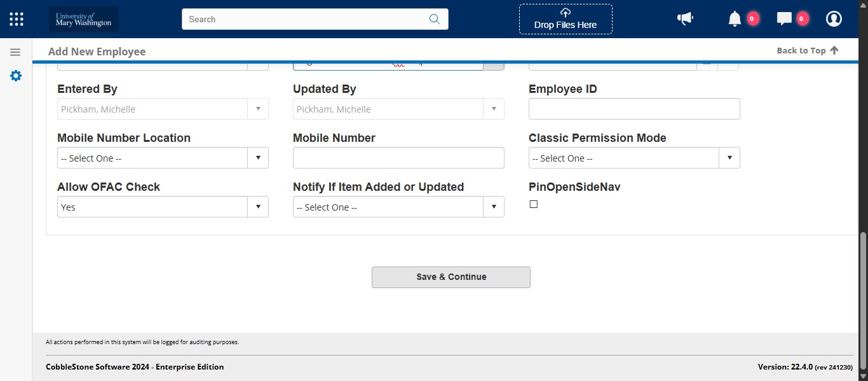Open the apps grid menu

17,19
